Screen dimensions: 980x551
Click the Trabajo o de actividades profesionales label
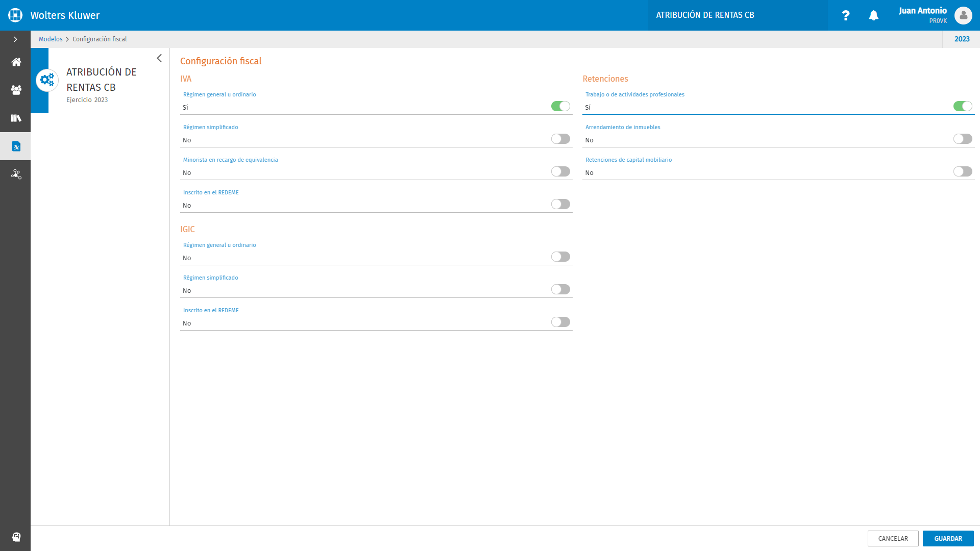click(634, 94)
